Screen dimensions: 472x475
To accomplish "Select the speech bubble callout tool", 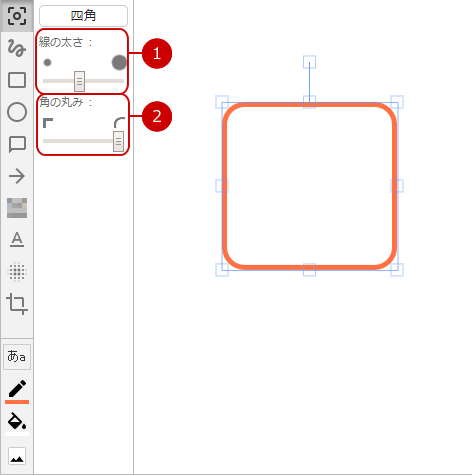I will pyautogui.click(x=17, y=144).
